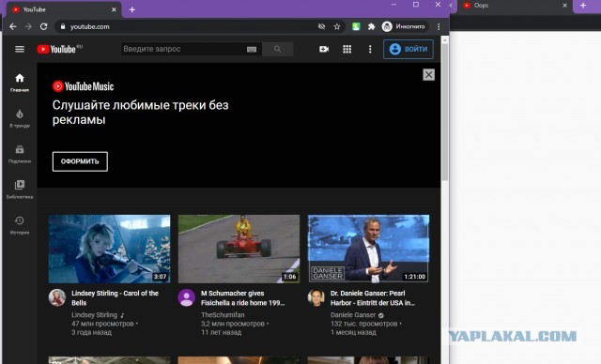Viewport: 601px width, 364px height.
Task: Open a new tab in the background window
Action: click(x=583, y=6)
